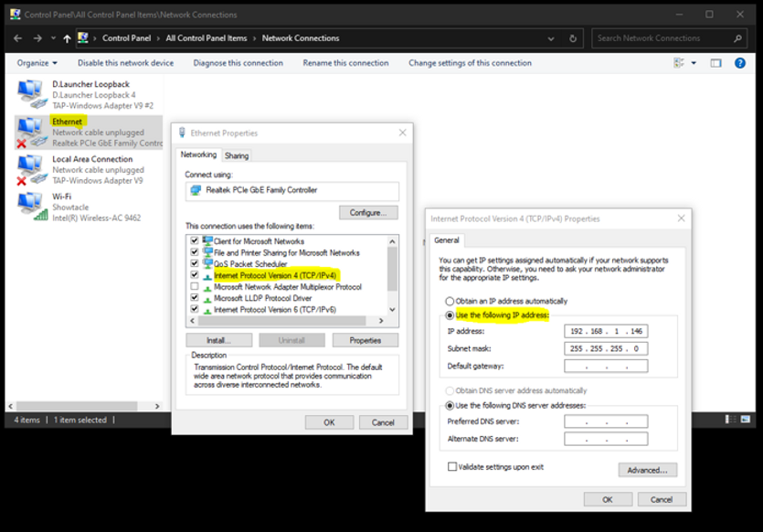Click the Preferred DNS server field
The image size is (763, 532).
[606, 421]
